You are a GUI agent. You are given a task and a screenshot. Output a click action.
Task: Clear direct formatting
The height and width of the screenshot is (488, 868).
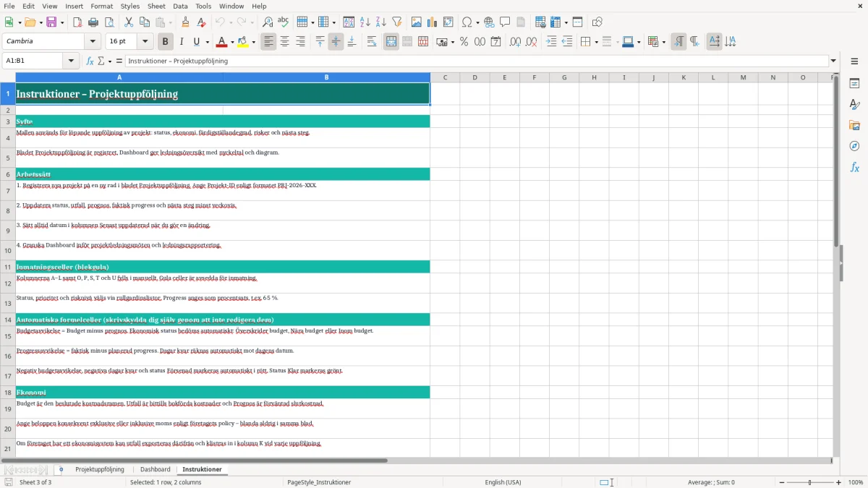(x=202, y=22)
